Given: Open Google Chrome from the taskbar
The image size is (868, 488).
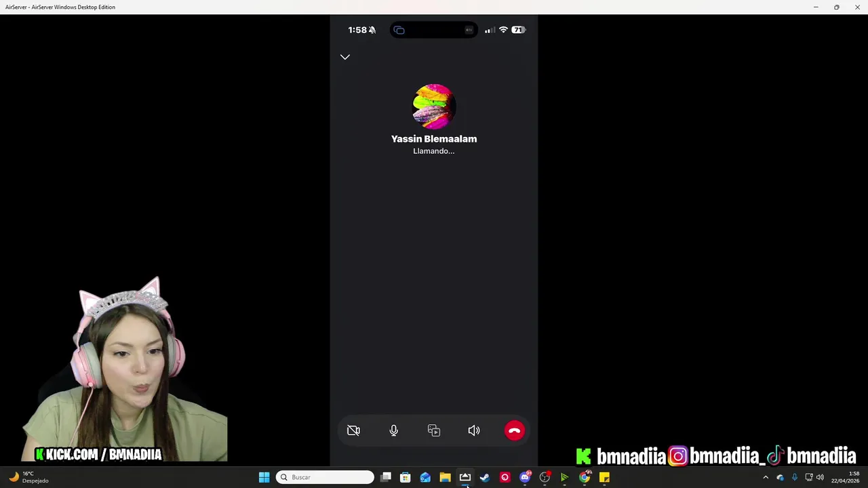Looking at the screenshot, I should pyautogui.click(x=585, y=477).
